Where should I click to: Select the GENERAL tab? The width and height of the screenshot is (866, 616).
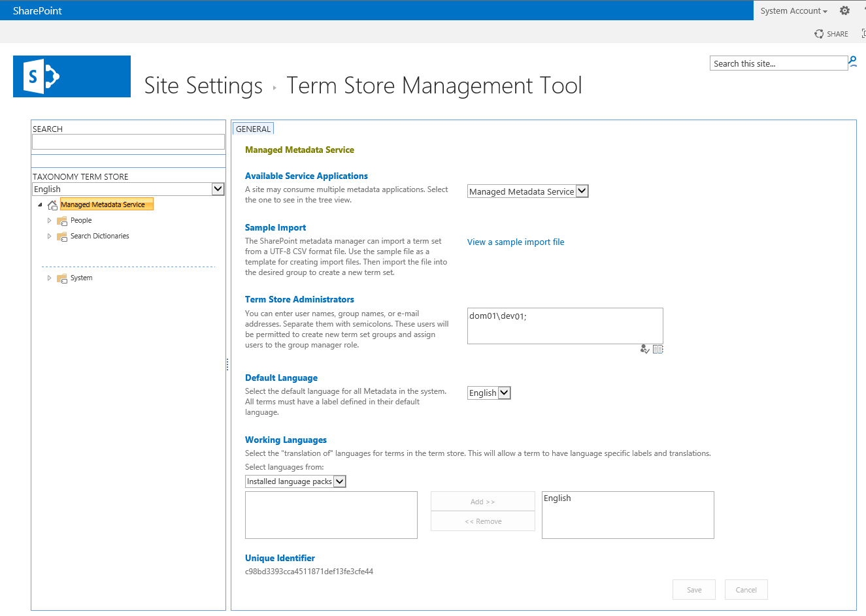point(253,129)
